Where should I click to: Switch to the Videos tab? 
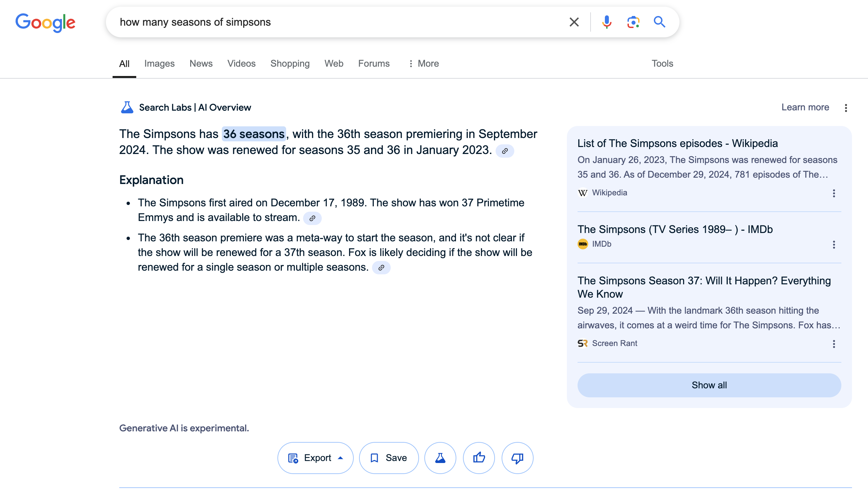point(241,63)
